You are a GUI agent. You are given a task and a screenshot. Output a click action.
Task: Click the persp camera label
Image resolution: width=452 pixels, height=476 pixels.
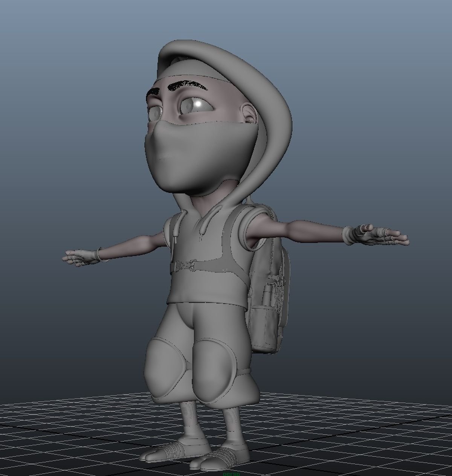coord(231,473)
